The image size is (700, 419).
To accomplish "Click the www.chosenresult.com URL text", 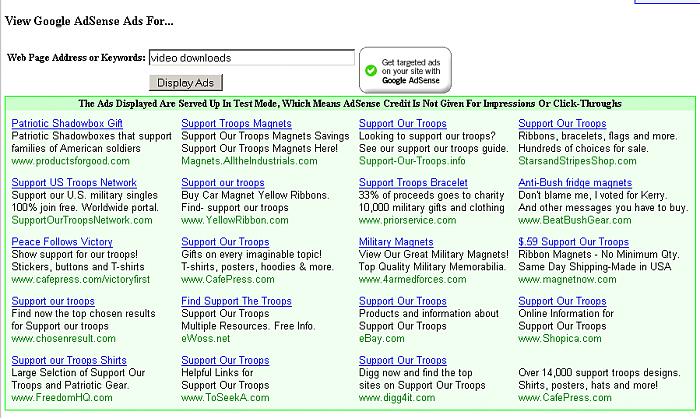I will (63, 339).
